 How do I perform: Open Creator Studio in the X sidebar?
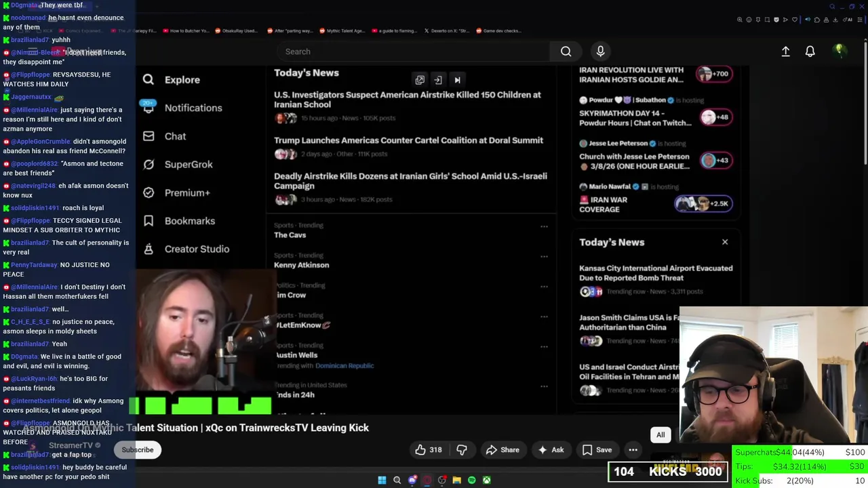(186, 249)
